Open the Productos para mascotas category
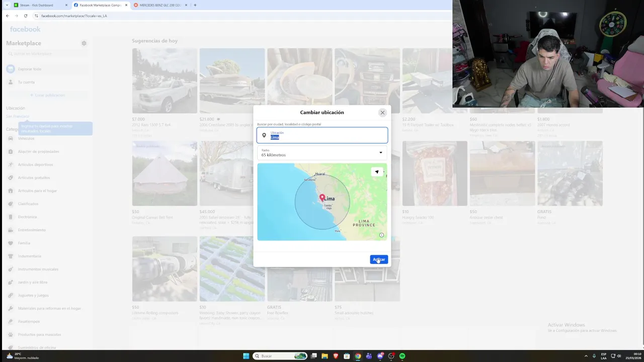Viewport: 644px width, 362px height. click(x=48, y=334)
